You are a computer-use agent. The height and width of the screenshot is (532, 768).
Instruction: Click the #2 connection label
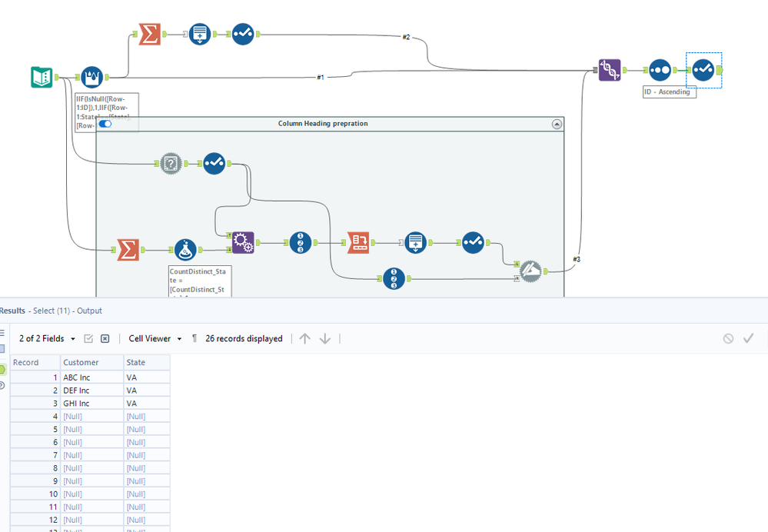(406, 37)
